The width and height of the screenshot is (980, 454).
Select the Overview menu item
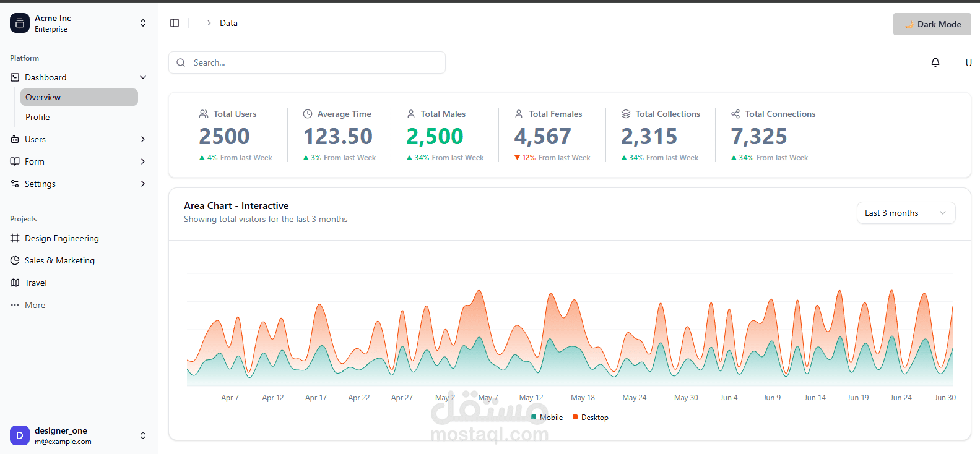79,97
